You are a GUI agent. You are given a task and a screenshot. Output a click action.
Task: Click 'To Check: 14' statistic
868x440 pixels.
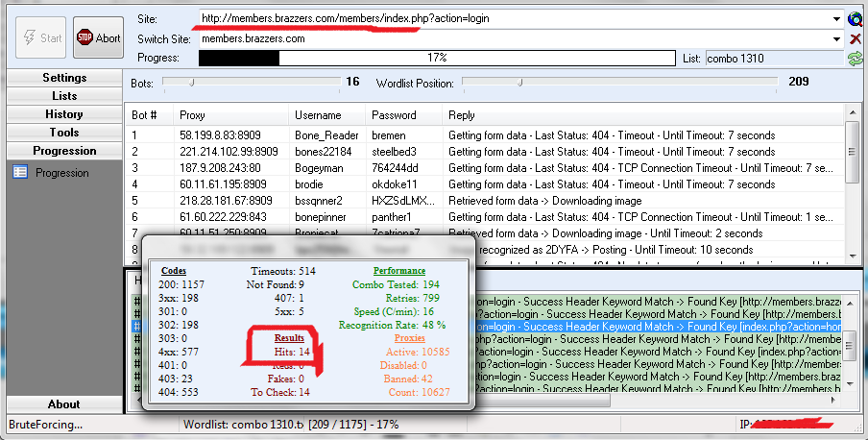click(280, 392)
